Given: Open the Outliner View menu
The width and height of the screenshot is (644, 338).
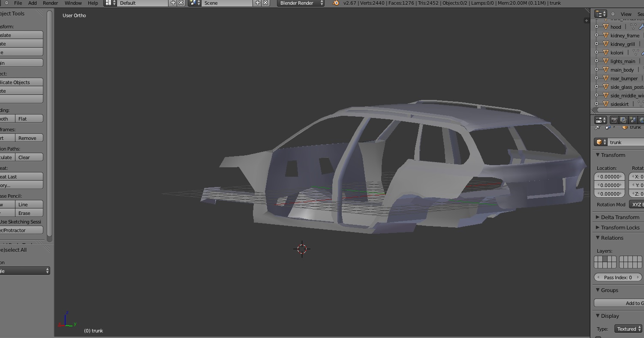Looking at the screenshot, I should click(x=626, y=14).
